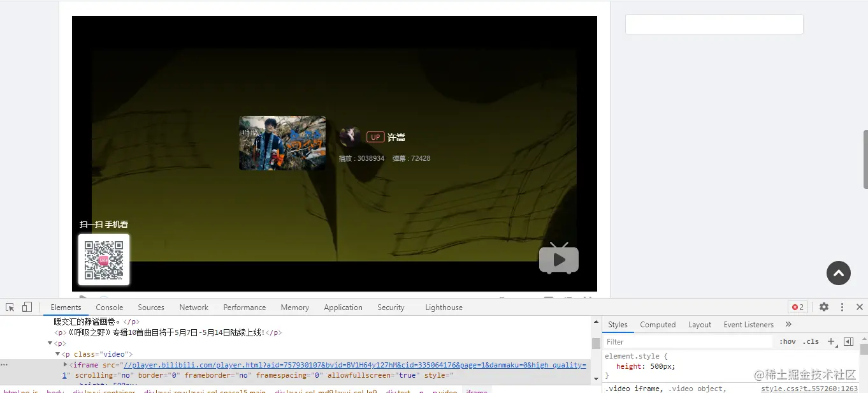Viewport: 868px width, 393px height.
Task: Toggle the :hov element state button
Action: point(788,342)
